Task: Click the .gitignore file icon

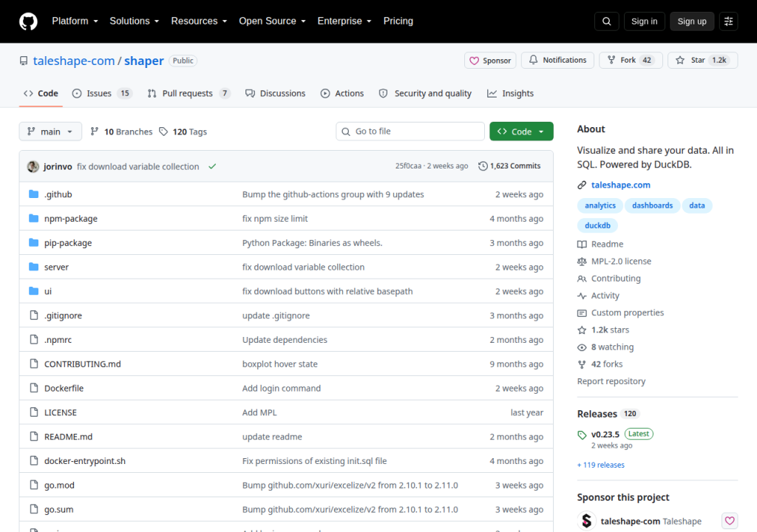Action: point(34,316)
